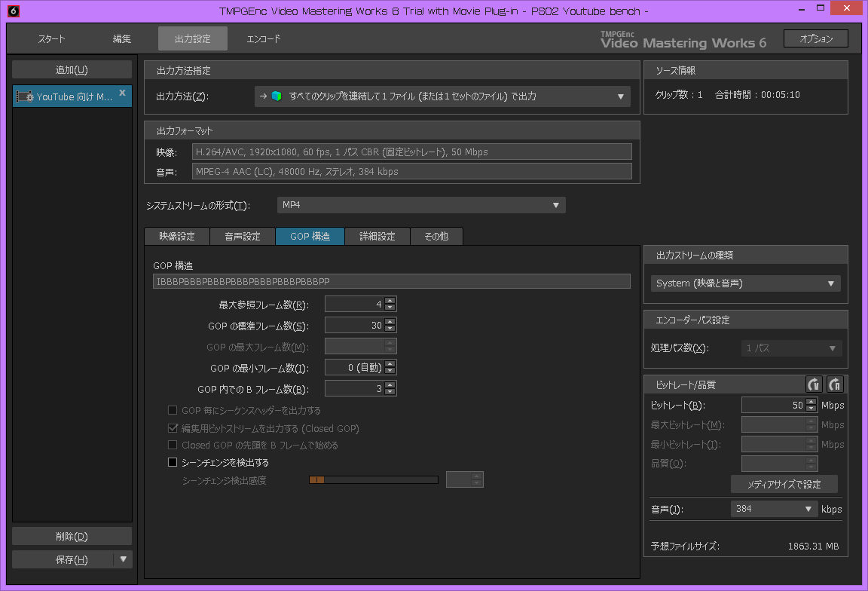Decrement GOP 内での B フレーム数 via down arrow
Screen dimensions: 868x591
[x=390, y=391]
